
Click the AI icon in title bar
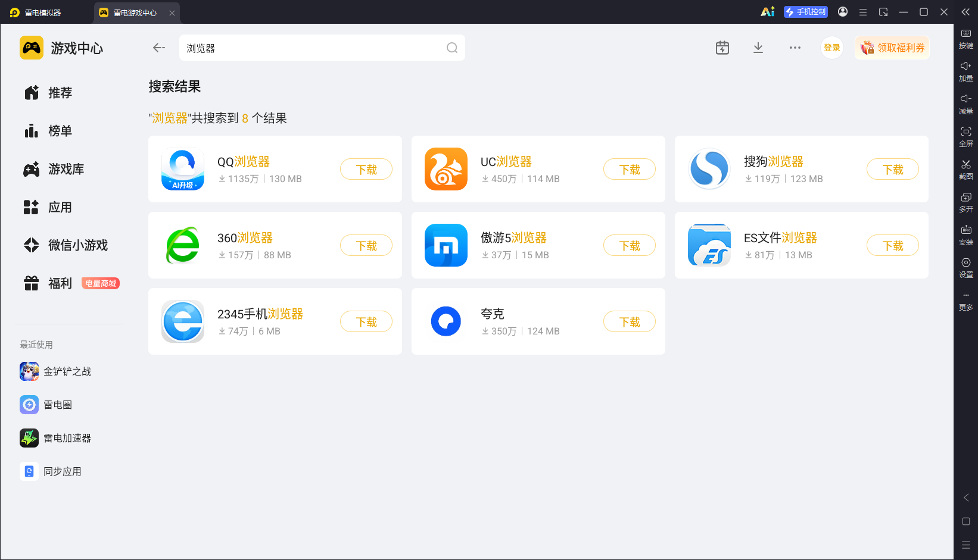pos(768,12)
